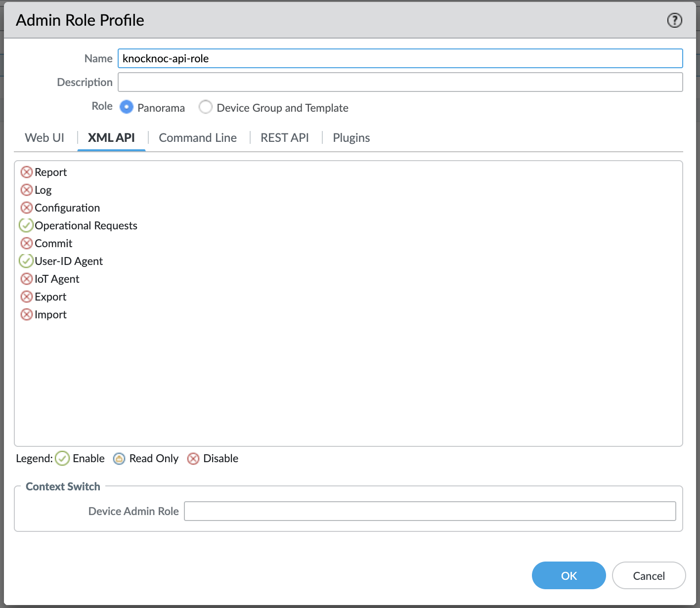700x608 pixels.
Task: Click the IoT Agent disabled icon
Action: pyautogui.click(x=27, y=279)
